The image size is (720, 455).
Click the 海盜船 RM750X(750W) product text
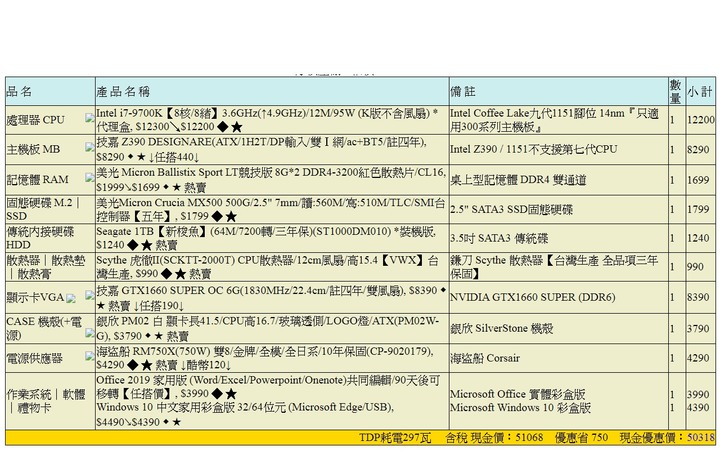(265, 358)
